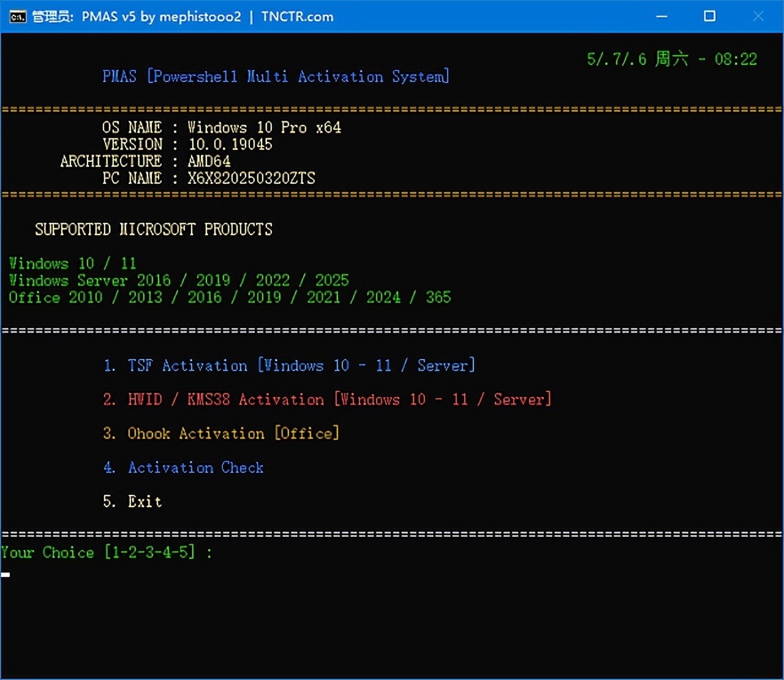Minimize the PMAS console window

coord(661,17)
